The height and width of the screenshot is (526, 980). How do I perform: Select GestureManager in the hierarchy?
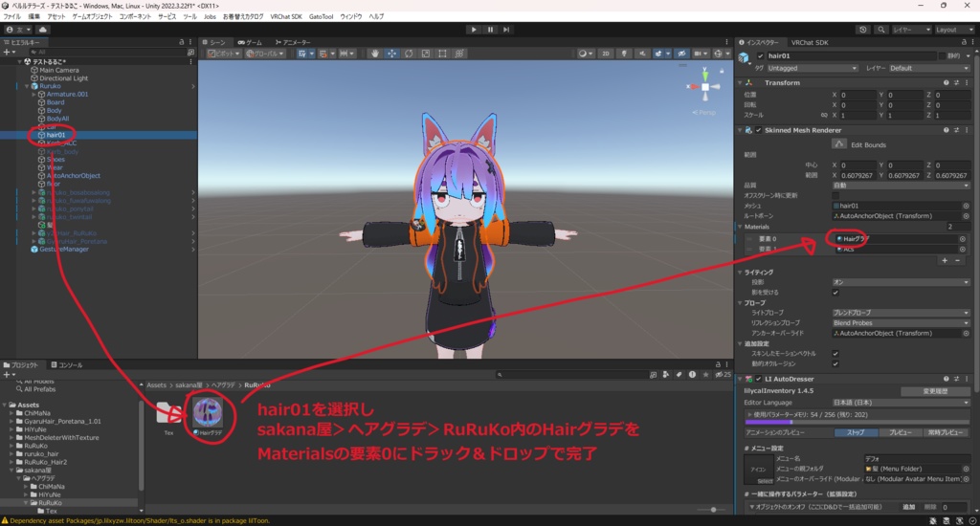64,250
